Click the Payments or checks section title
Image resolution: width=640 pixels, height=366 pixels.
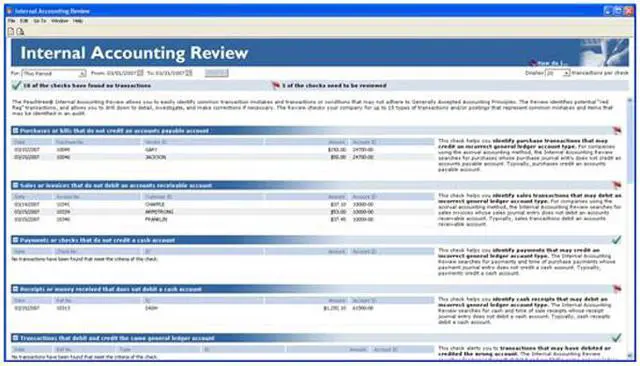pos(98,240)
